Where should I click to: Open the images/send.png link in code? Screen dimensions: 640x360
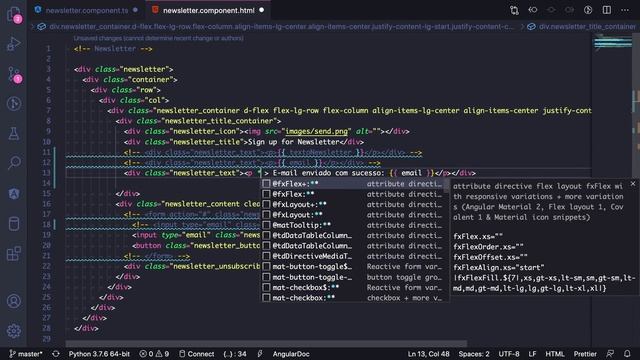(x=317, y=131)
